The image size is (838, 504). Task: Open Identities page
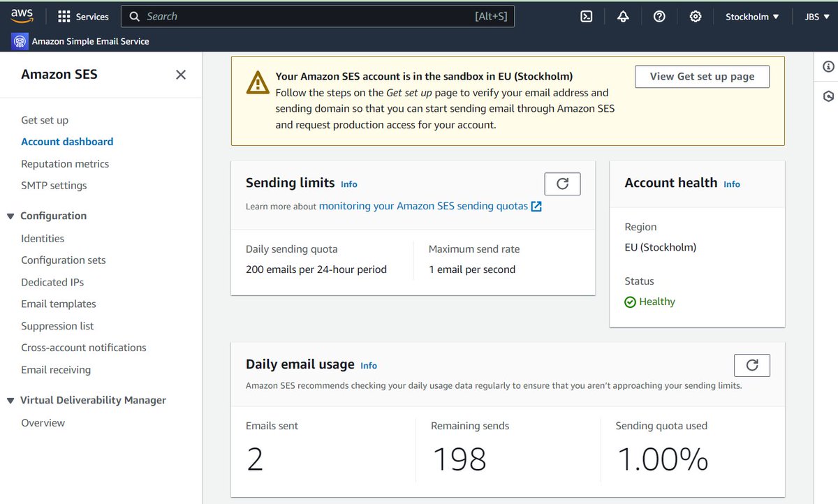tap(43, 239)
